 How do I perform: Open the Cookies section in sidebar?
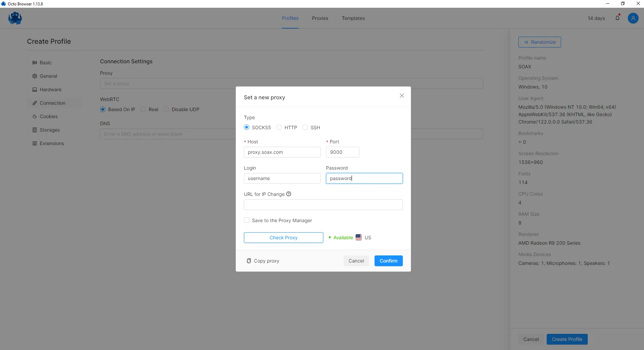[x=49, y=116]
